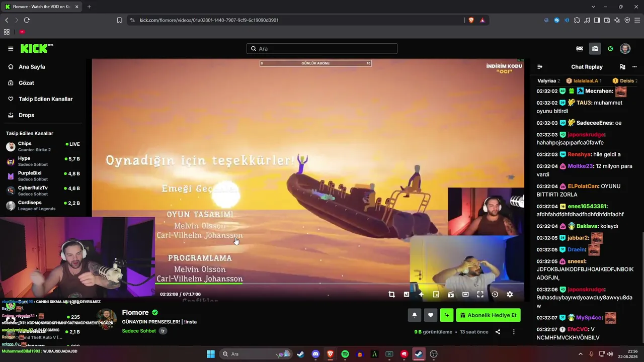Open the video more options menu

point(514,332)
